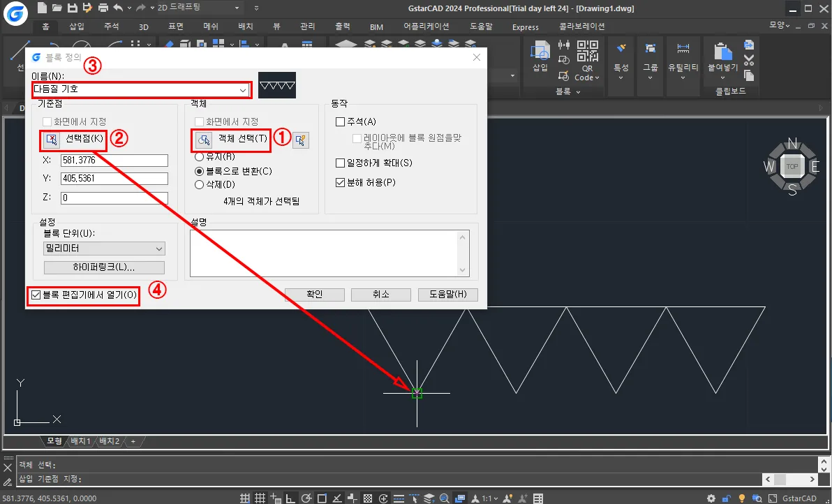Viewport: 832px width, 504px height.
Task: Click the Paste clipboard icon
Action: coord(722,53)
